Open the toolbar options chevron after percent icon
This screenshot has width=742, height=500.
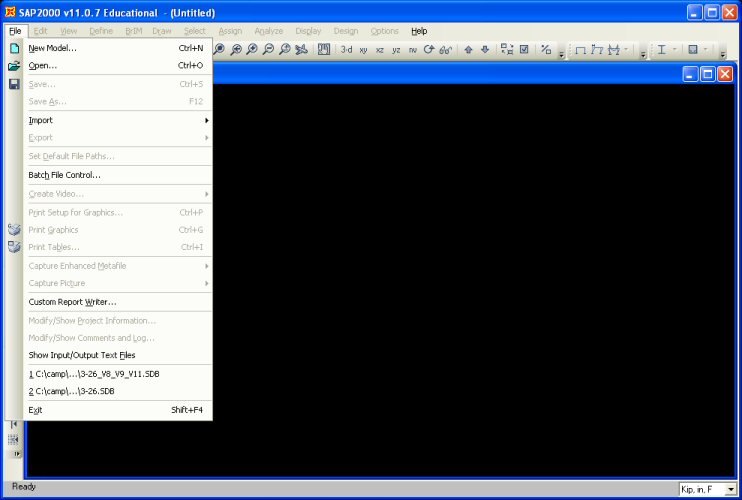tap(561, 53)
